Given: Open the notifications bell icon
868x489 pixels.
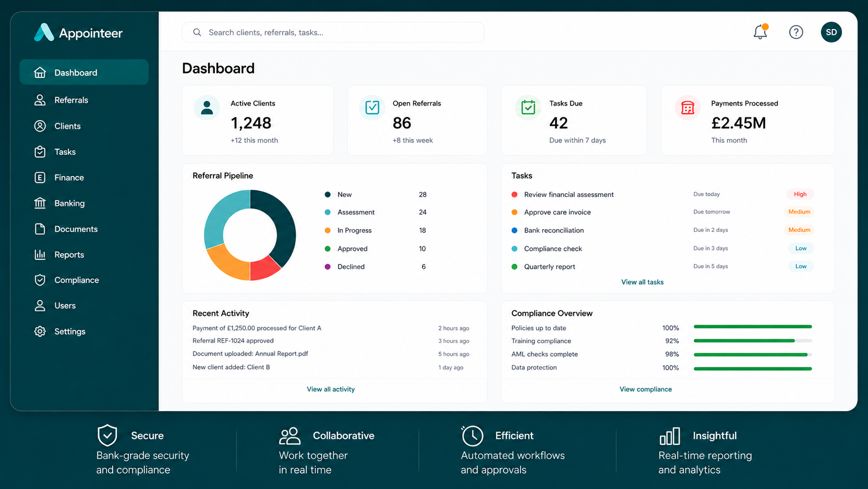Looking at the screenshot, I should pos(761,32).
